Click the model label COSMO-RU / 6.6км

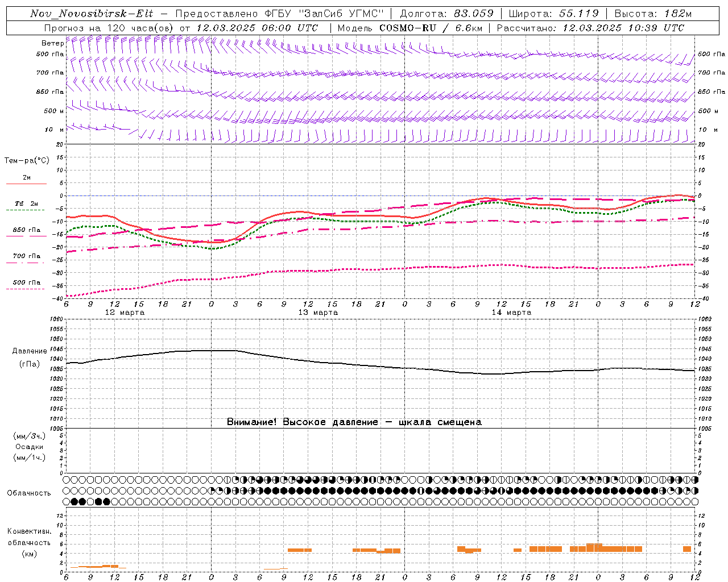[x=431, y=28]
